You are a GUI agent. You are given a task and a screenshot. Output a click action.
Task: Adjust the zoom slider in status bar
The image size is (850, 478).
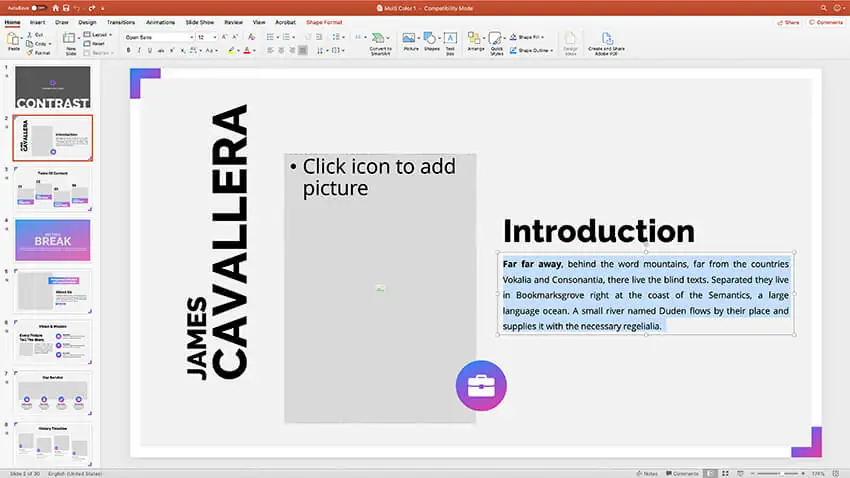(783, 473)
